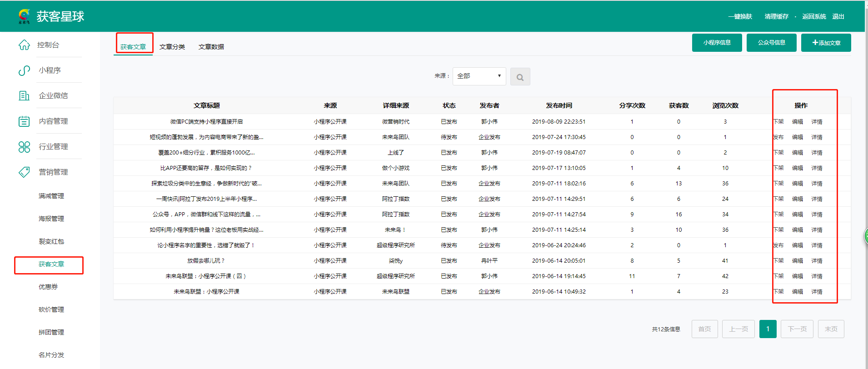Click the home icon beside 控制台
The height and width of the screenshot is (369, 868).
tap(24, 45)
